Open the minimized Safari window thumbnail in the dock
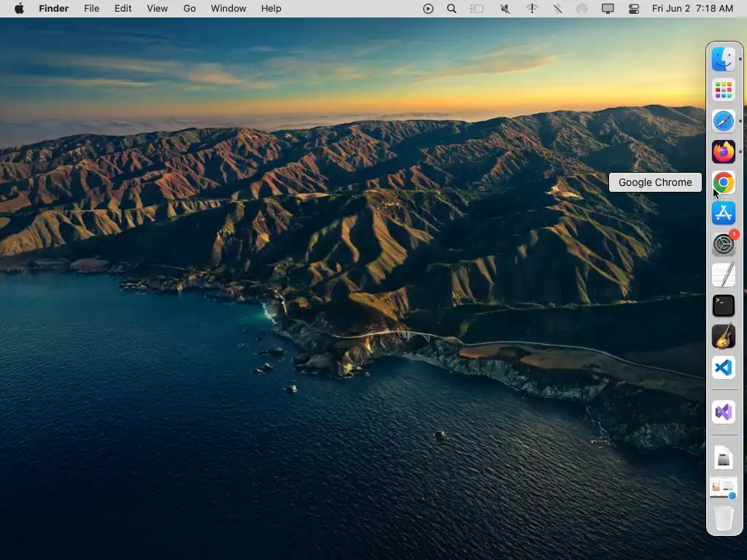 tap(724, 488)
